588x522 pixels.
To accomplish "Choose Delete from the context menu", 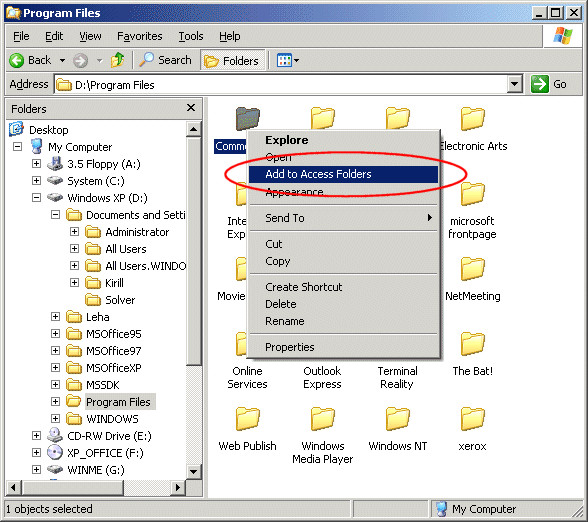I will tap(344, 304).
